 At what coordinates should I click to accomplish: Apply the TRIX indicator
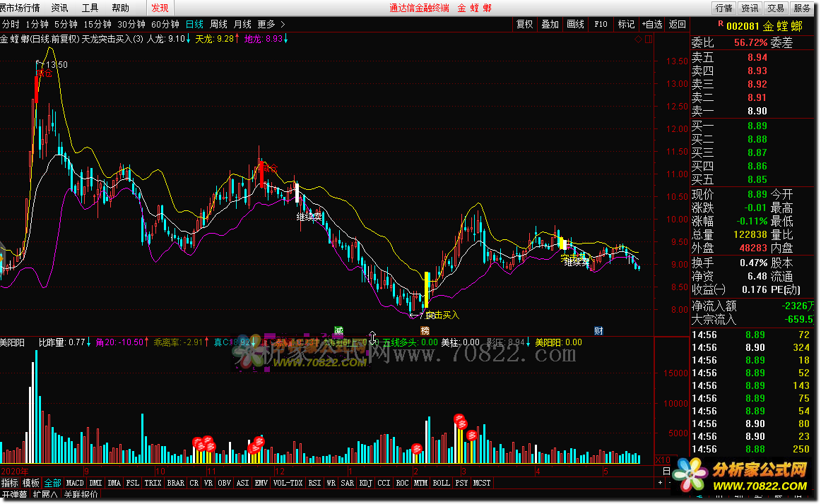[x=153, y=483]
